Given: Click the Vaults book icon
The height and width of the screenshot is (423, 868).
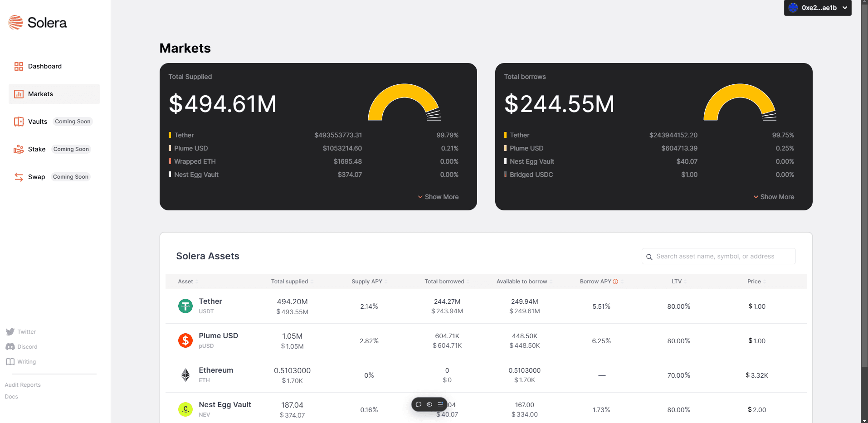Looking at the screenshot, I should (19, 122).
